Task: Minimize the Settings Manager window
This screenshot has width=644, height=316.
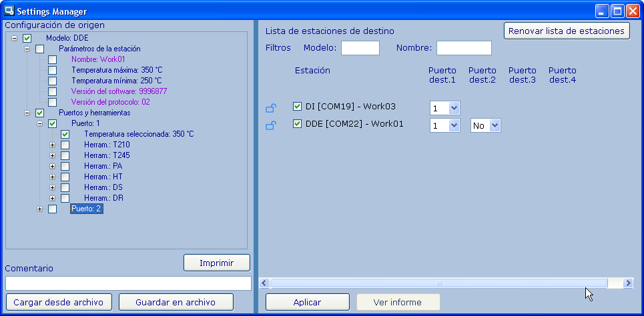Action: 603,11
